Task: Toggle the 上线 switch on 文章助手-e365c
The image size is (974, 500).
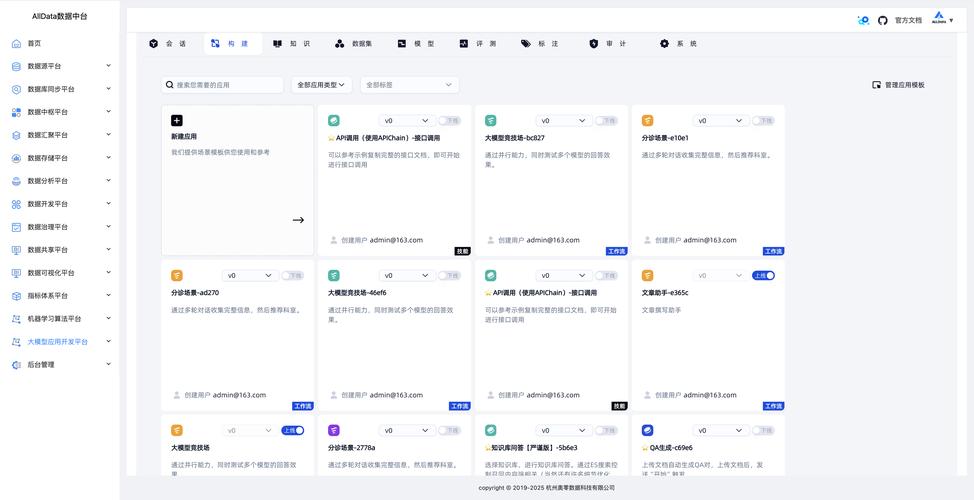Action: pos(763,275)
